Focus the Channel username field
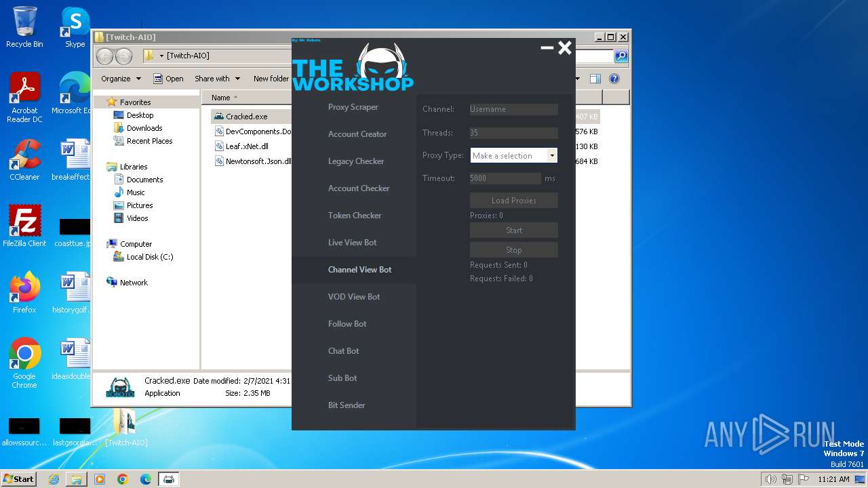 pos(513,109)
